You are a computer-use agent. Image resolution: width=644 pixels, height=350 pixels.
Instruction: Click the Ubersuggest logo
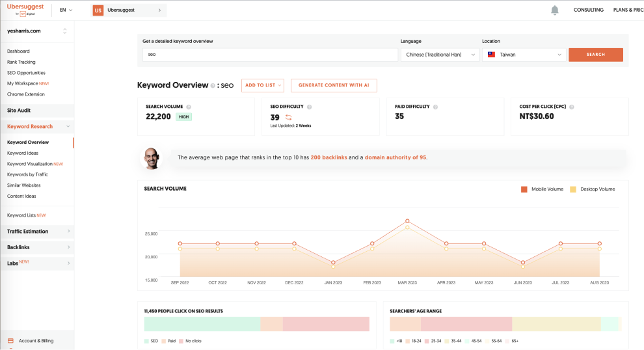[25, 10]
